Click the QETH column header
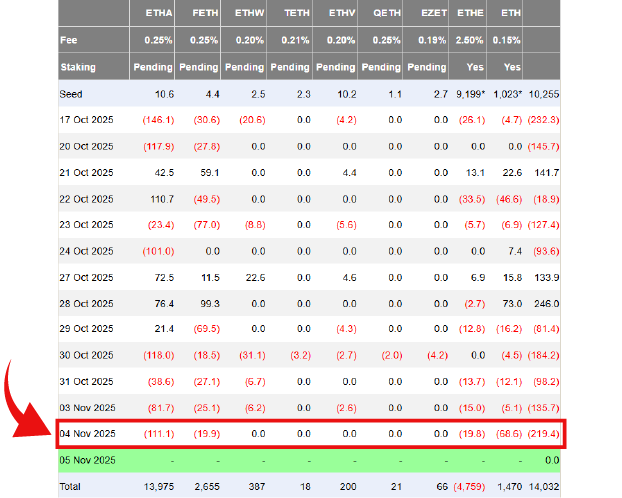Screen dimensions: 622x498 pos(385,12)
